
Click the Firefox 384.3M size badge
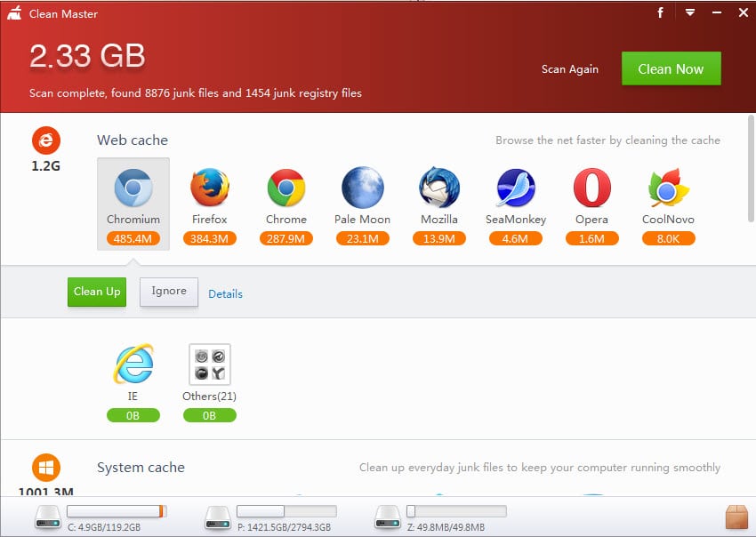[x=209, y=238]
